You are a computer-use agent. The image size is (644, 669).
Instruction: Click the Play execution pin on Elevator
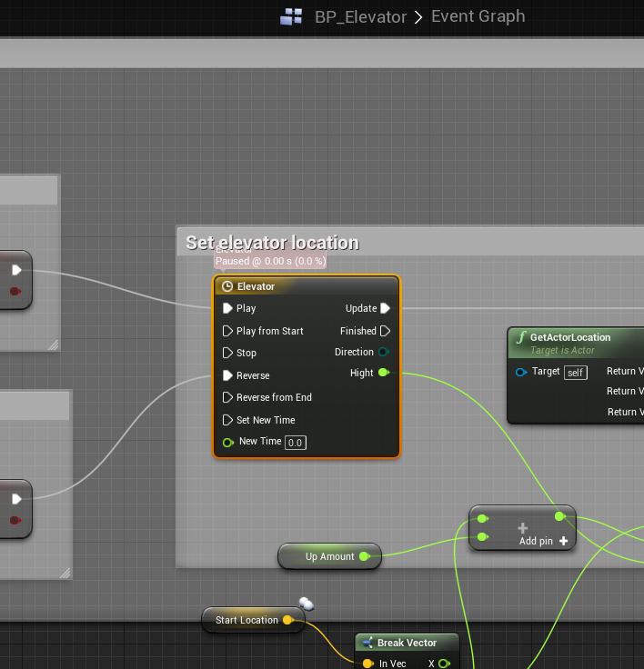click(x=228, y=308)
